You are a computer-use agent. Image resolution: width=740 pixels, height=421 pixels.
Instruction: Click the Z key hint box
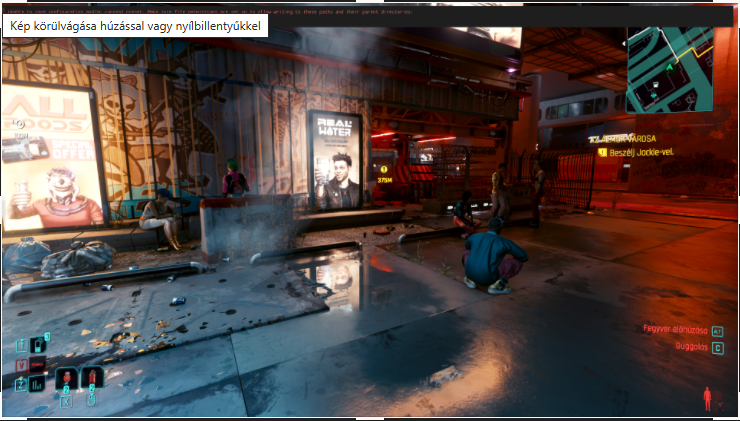click(22, 385)
